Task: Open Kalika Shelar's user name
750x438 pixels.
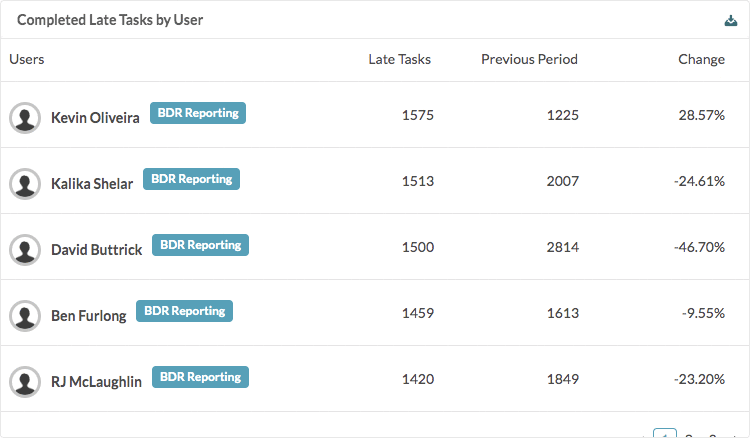Action: [x=92, y=184]
